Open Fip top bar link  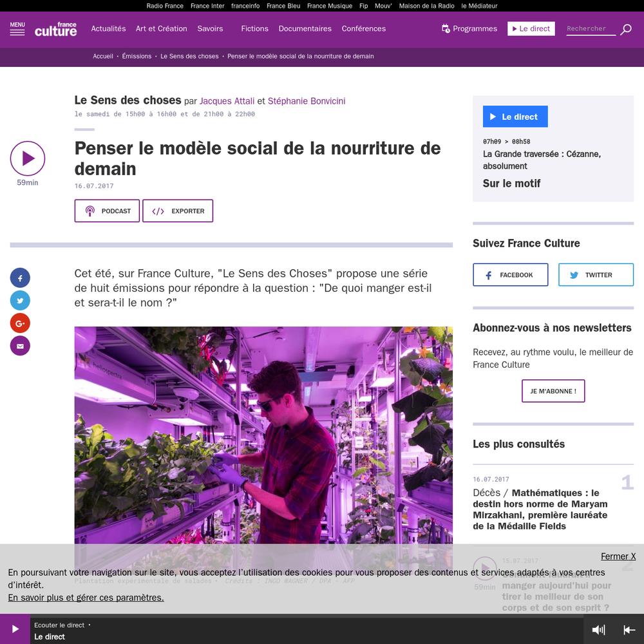click(x=363, y=6)
